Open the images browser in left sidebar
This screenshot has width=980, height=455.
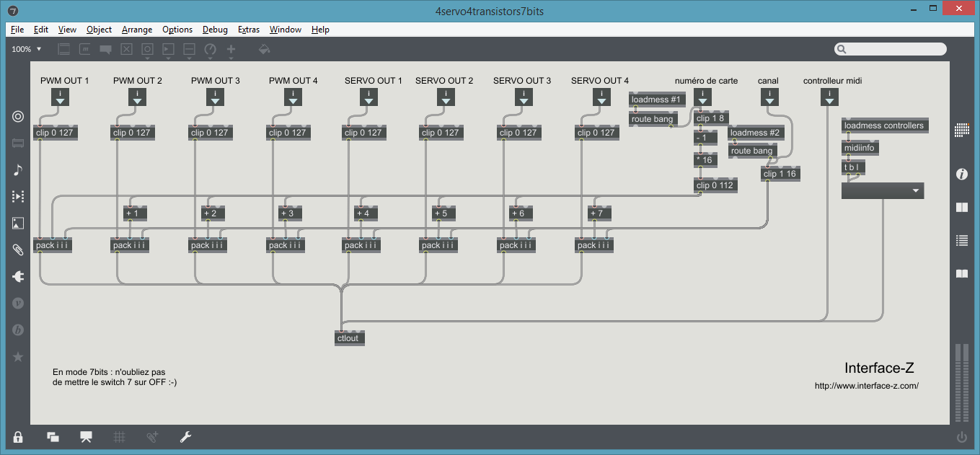[x=18, y=224]
